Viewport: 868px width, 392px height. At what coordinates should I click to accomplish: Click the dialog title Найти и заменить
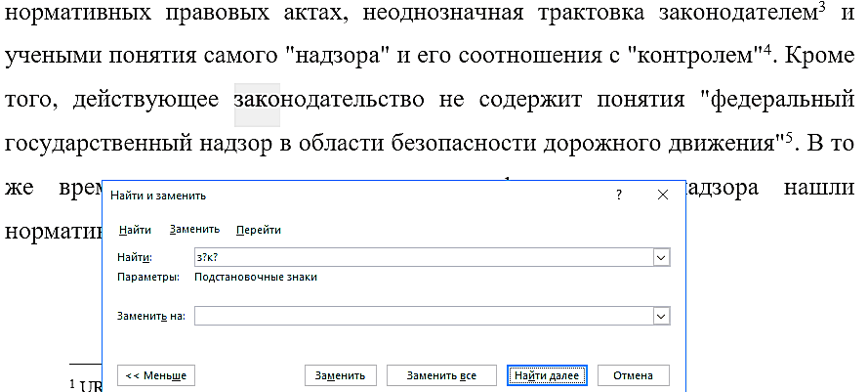click(158, 196)
